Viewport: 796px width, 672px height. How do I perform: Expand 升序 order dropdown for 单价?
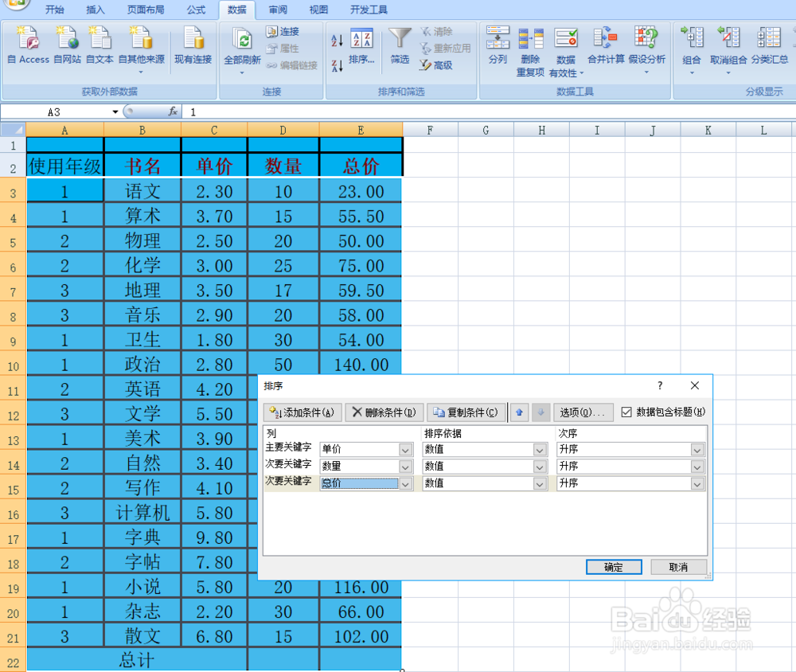point(697,450)
